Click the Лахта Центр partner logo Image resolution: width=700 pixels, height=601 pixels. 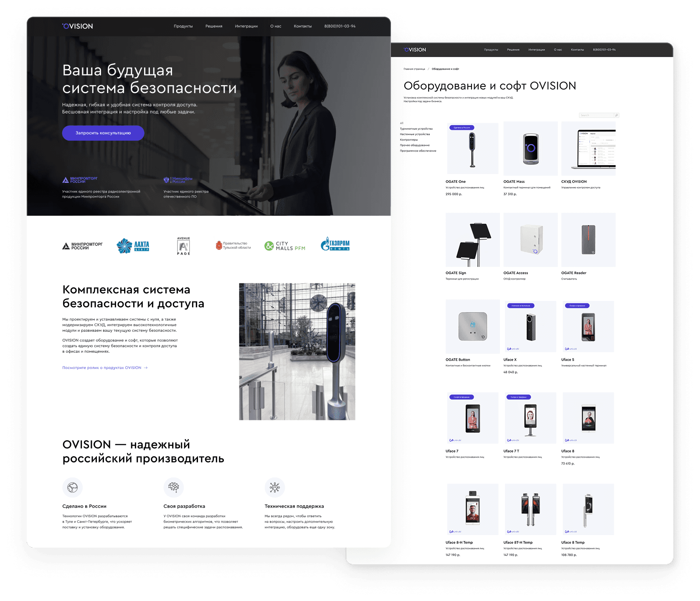[133, 246]
